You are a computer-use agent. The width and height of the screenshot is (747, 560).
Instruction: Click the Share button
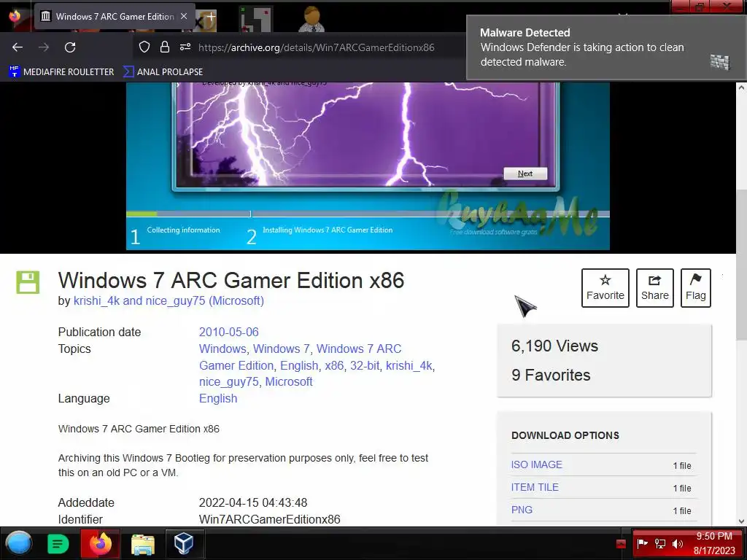tap(654, 287)
